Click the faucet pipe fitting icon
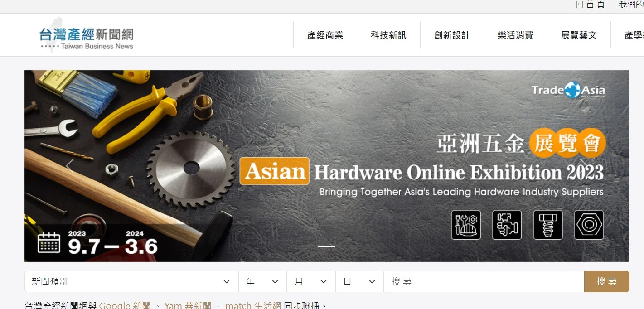Screen dimensions: 644x309 [x=507, y=225]
